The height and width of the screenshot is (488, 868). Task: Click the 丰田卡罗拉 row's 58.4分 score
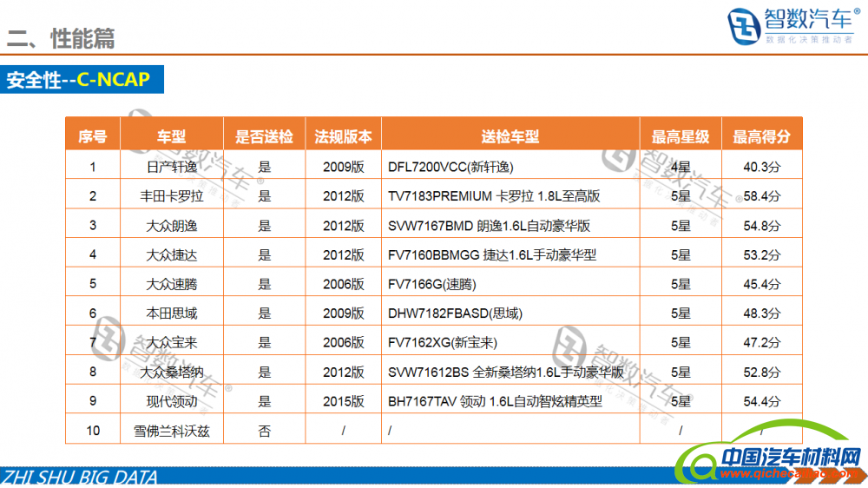(761, 196)
